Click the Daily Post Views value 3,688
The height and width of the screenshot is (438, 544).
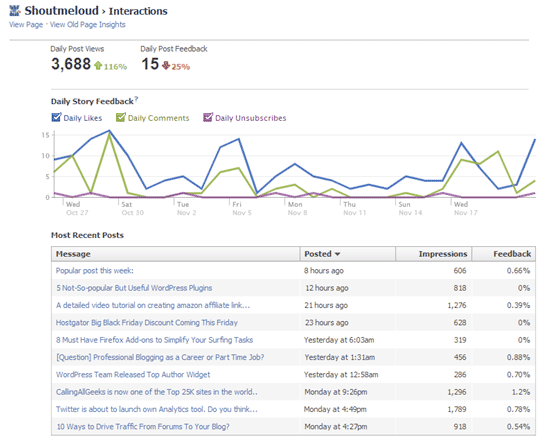(71, 64)
